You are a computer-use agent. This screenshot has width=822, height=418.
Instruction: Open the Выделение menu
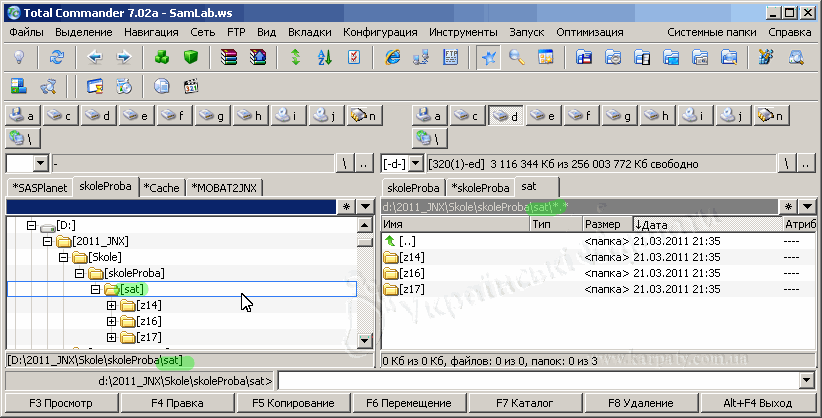[84, 33]
